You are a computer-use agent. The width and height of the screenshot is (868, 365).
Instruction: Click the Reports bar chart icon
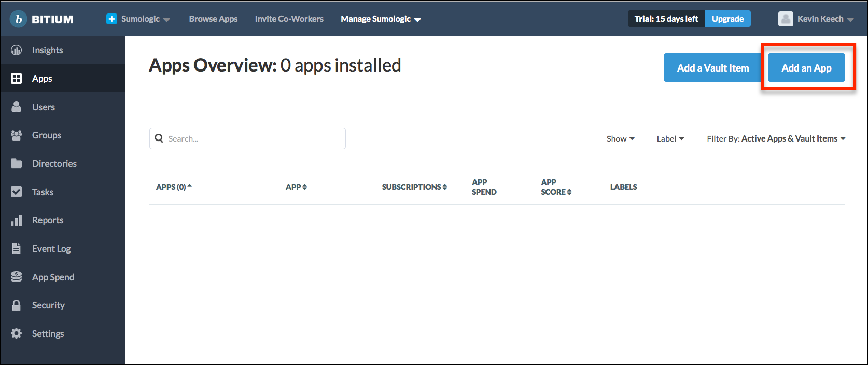(17, 220)
